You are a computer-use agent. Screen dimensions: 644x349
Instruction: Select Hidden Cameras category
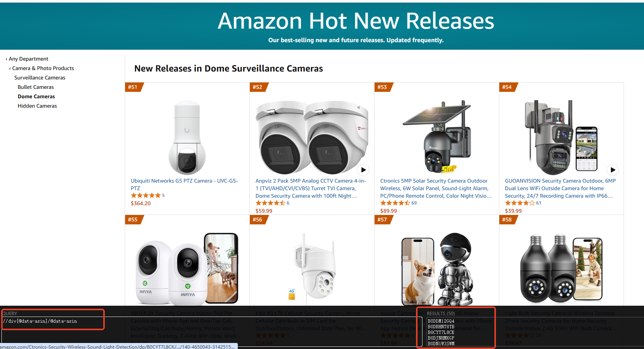coord(37,106)
